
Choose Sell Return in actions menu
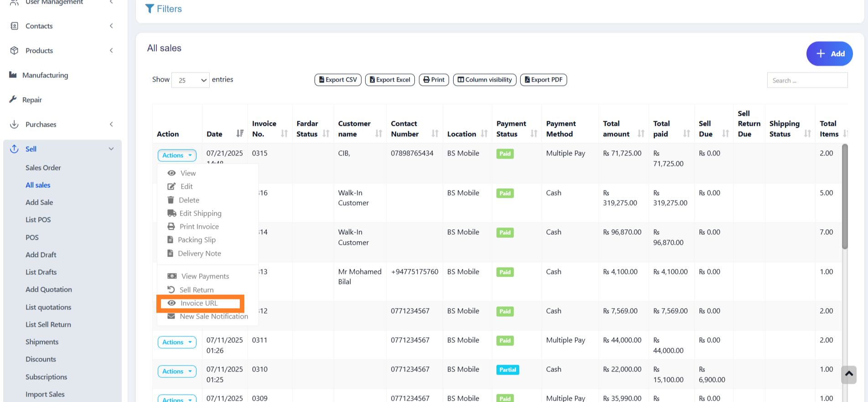click(196, 289)
